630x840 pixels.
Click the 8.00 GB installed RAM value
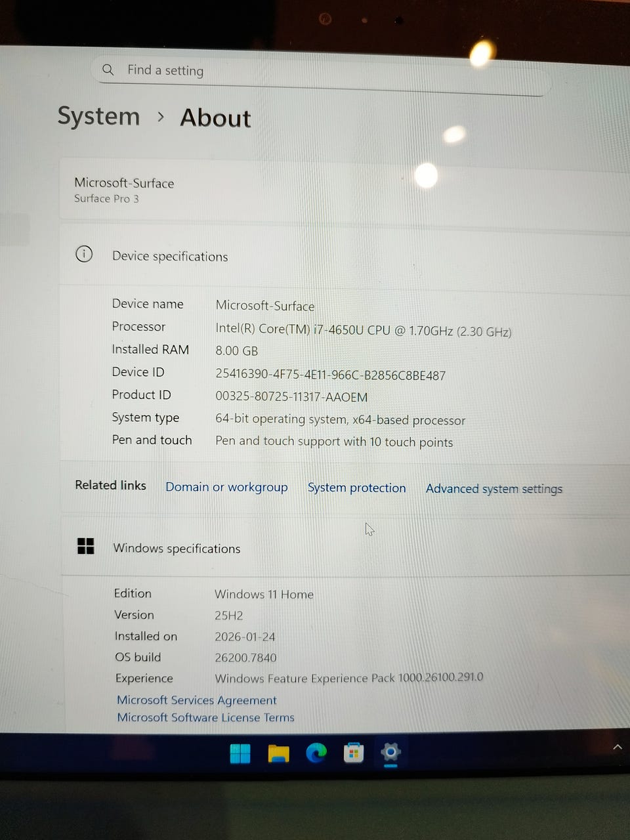tap(237, 351)
